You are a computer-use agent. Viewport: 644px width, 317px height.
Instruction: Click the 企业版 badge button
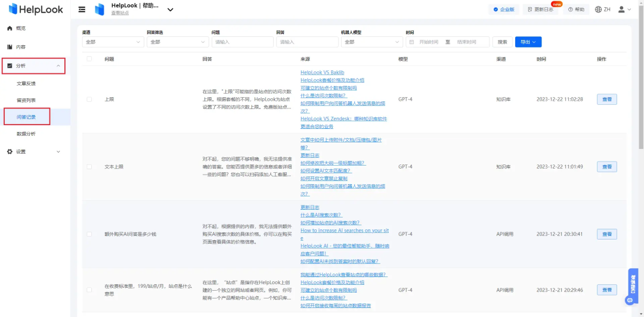[504, 10]
